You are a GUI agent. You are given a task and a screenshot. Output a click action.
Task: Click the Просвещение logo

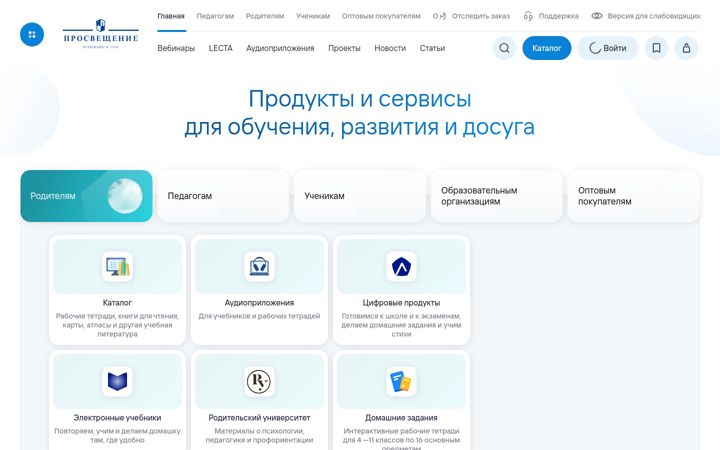pos(101,34)
